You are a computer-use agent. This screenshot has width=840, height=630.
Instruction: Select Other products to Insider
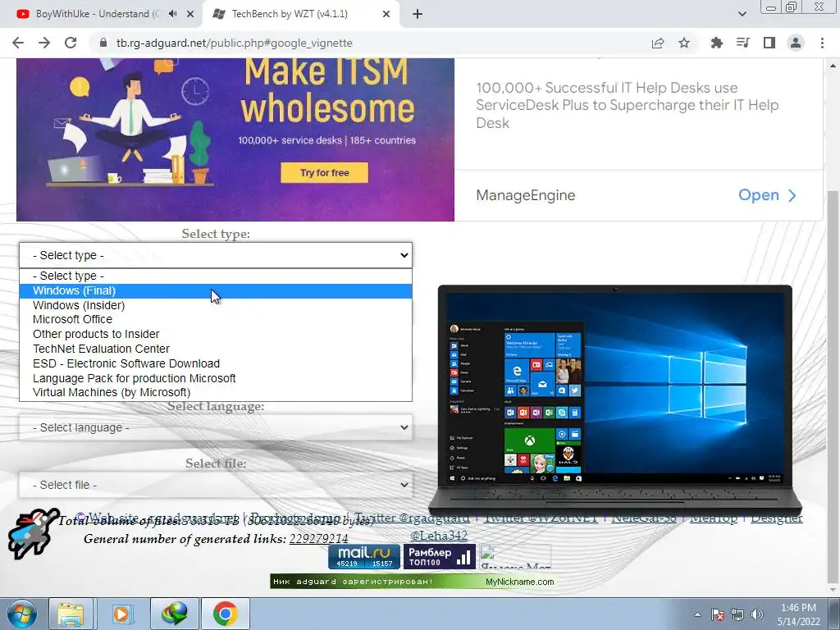pos(216,335)
